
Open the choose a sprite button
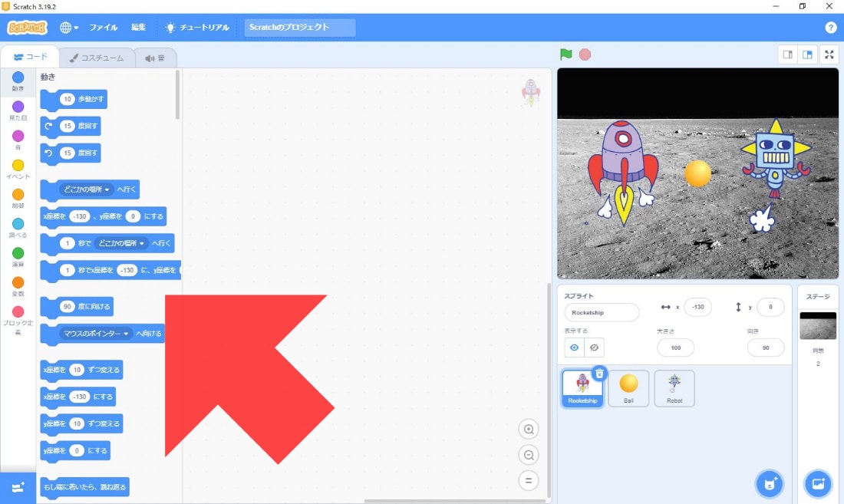coord(770,483)
